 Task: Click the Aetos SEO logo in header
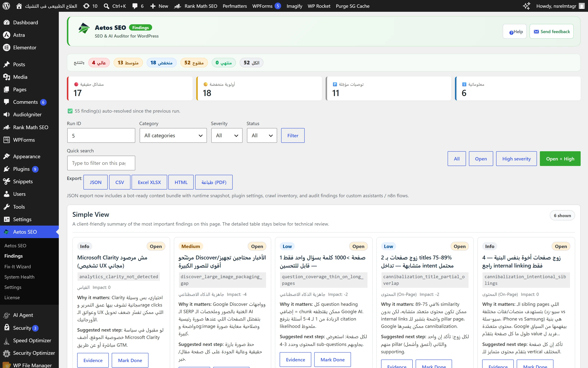coord(84,28)
